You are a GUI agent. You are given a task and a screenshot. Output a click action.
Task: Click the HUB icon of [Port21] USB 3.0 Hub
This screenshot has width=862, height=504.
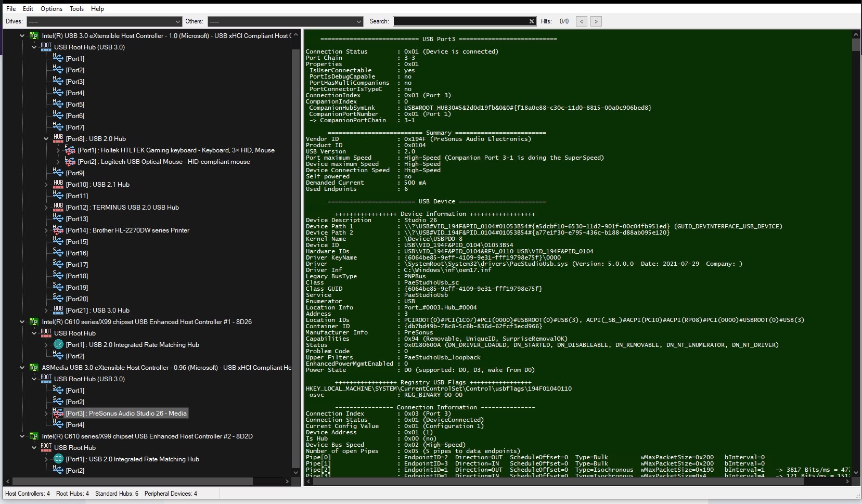pos(58,310)
